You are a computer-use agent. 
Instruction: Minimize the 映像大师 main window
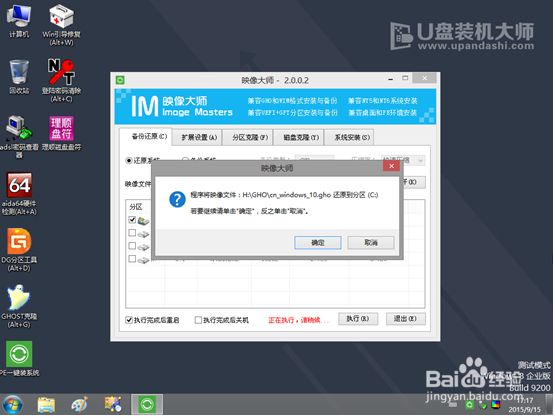pos(390,79)
